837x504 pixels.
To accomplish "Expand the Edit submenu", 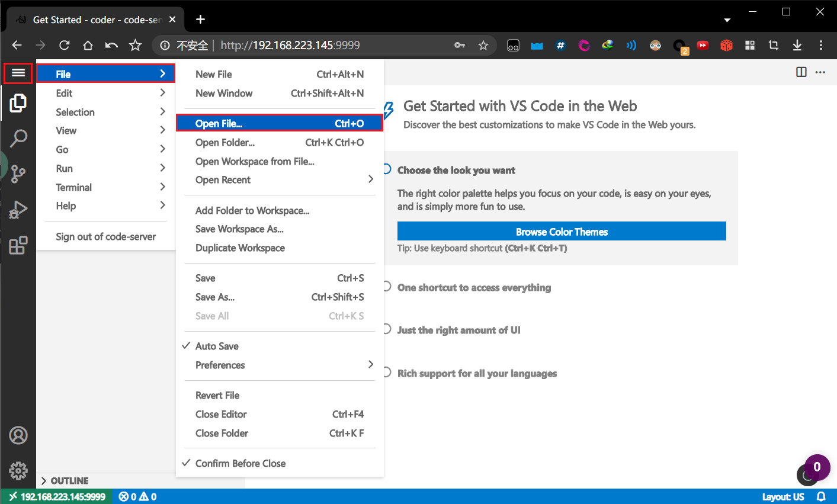I will [x=106, y=93].
